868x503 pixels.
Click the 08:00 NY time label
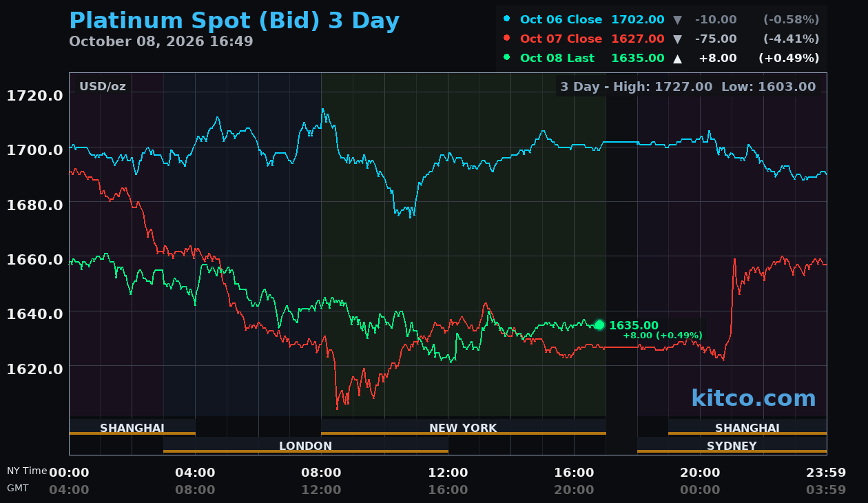click(x=321, y=473)
